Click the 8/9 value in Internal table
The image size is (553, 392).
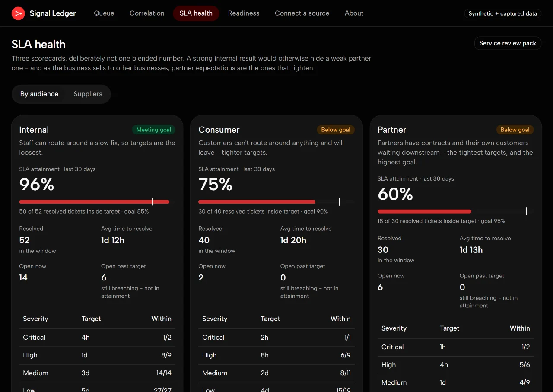click(x=165, y=355)
